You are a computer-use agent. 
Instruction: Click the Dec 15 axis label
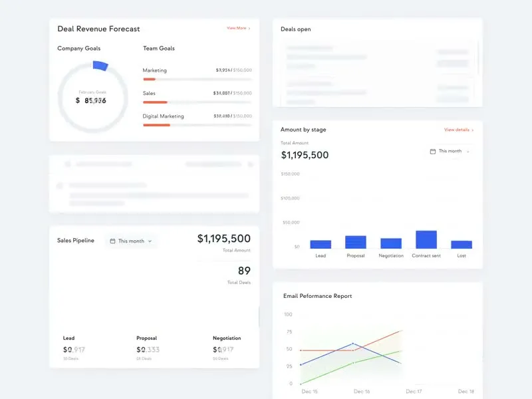point(309,391)
